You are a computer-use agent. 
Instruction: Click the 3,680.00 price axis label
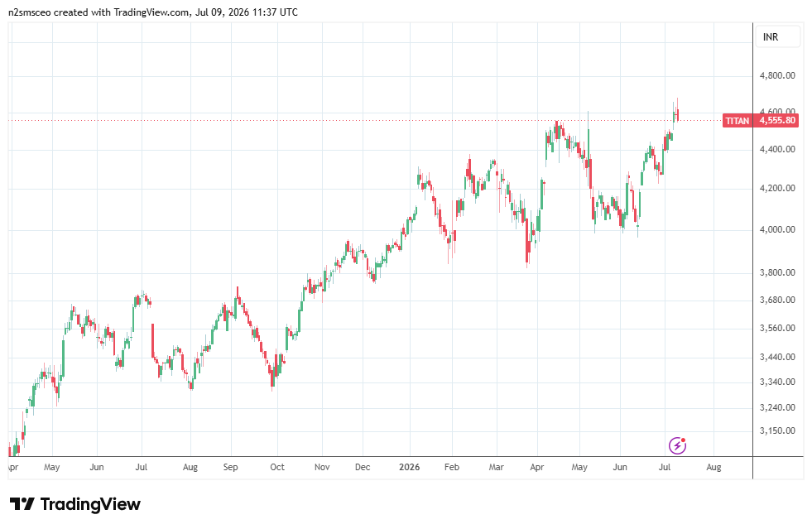point(776,300)
